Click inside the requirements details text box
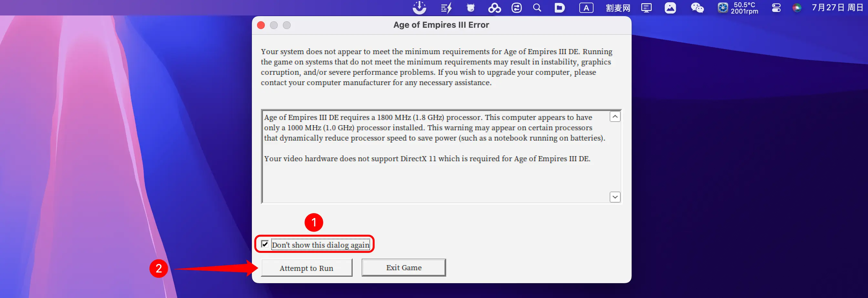Image resolution: width=868 pixels, height=298 pixels. point(441,156)
